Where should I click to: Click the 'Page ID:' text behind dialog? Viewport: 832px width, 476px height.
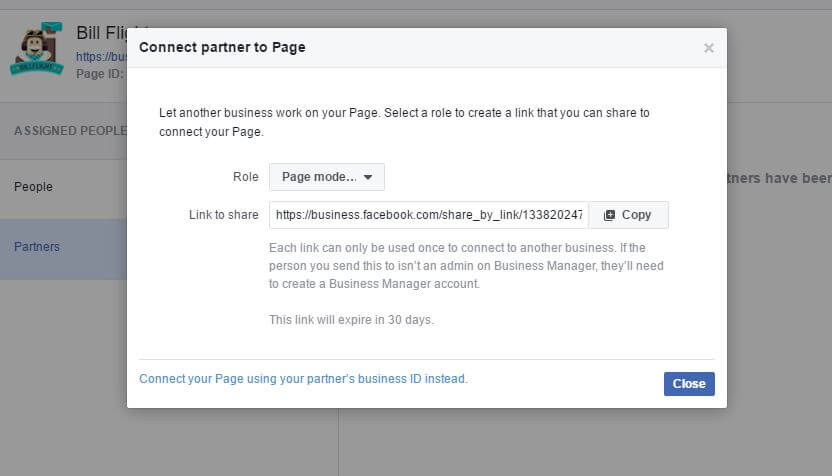[x=99, y=74]
